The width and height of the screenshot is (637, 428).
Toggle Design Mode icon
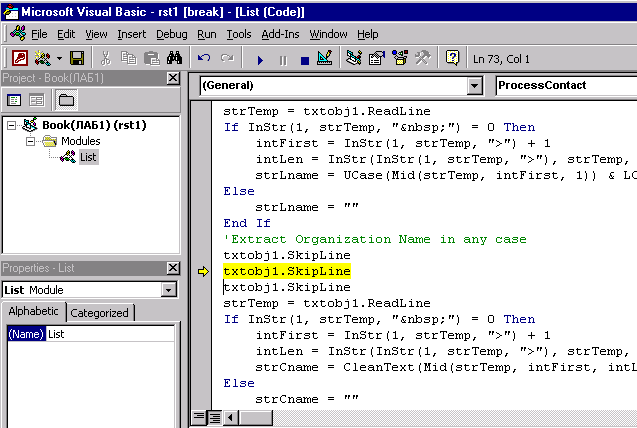tap(324, 59)
